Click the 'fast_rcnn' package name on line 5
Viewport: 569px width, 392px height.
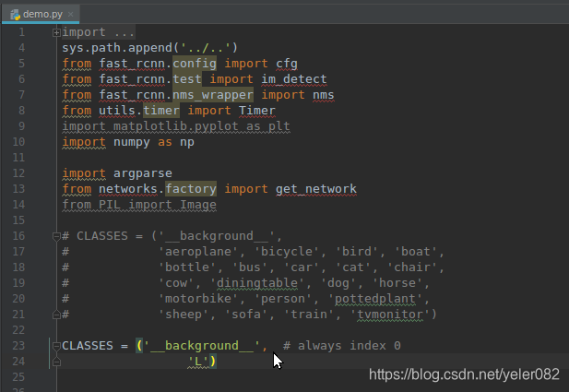coord(131,64)
